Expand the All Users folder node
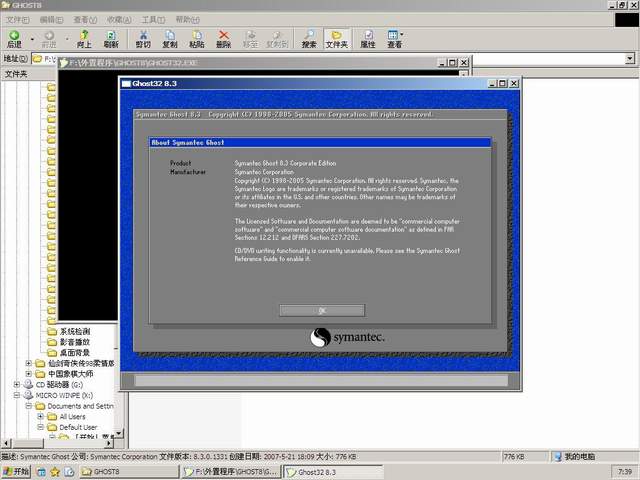The height and width of the screenshot is (480, 640). coord(40,416)
